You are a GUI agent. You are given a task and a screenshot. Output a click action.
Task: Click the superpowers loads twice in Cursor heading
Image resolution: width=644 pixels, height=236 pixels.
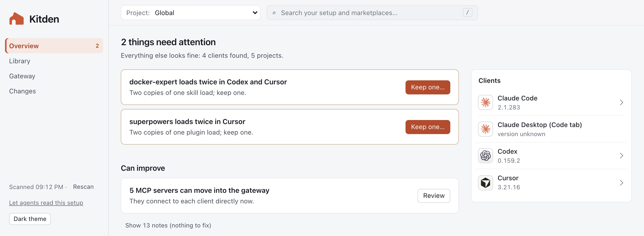pos(187,122)
